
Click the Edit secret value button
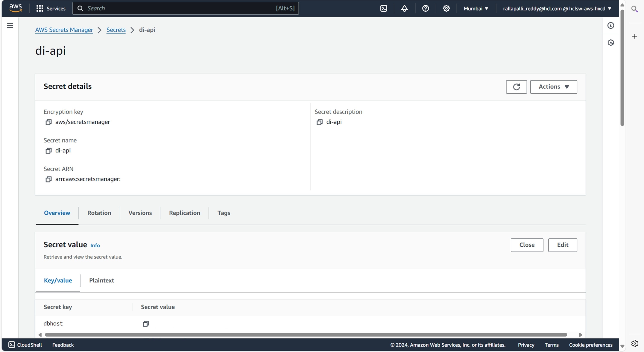[562, 245]
